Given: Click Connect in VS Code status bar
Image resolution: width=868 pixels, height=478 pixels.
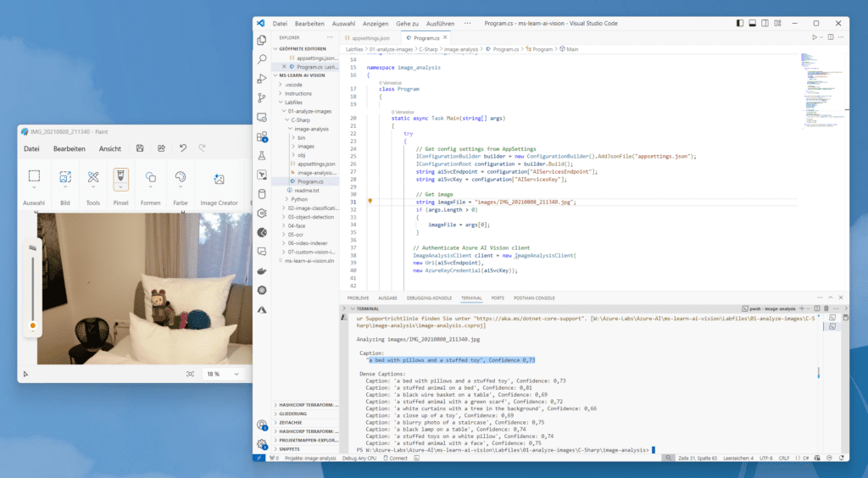Looking at the screenshot, I should click(x=395, y=458).
